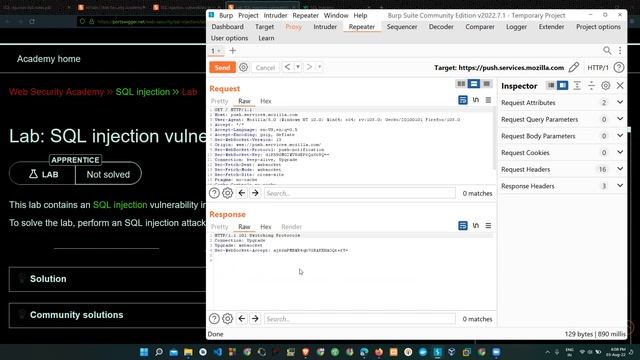Add a new Repeater tab
This screenshot has height=360, width=640.
(233, 51)
